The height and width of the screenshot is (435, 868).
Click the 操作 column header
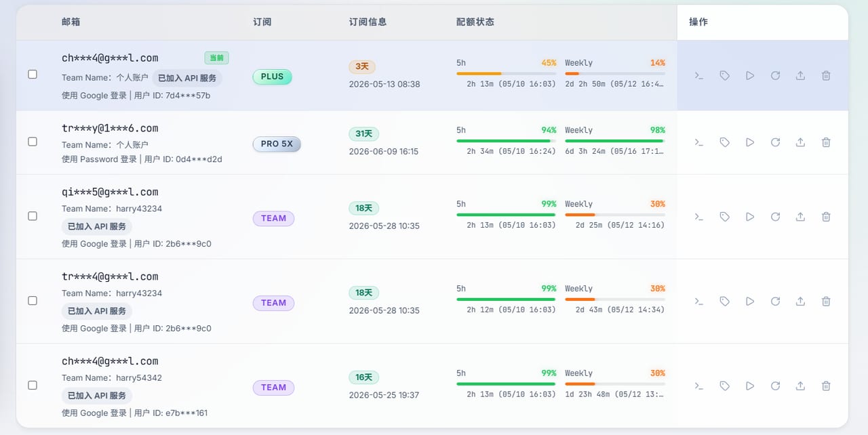pyautogui.click(x=698, y=22)
